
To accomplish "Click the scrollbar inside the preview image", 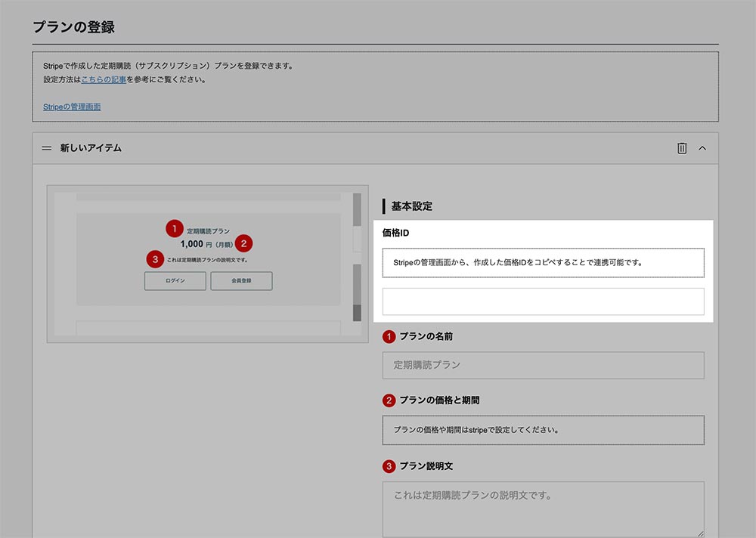I will pyautogui.click(x=357, y=257).
